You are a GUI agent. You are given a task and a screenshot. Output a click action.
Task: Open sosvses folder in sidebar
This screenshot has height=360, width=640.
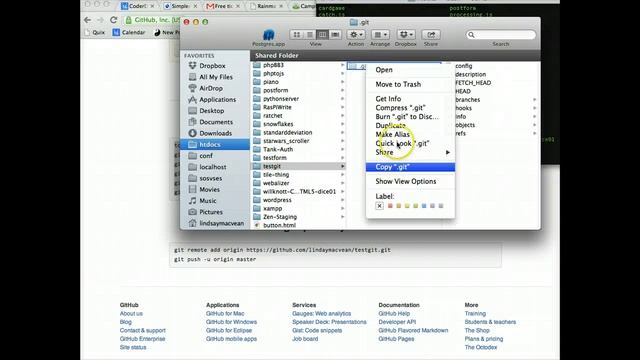pos(211,178)
